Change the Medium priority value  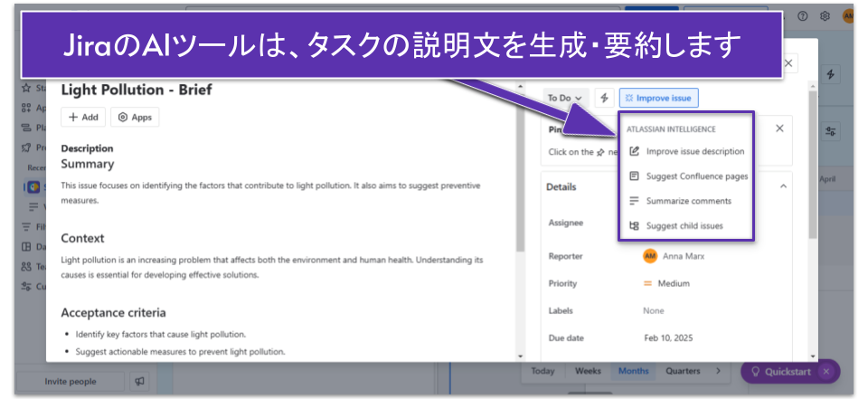(674, 283)
